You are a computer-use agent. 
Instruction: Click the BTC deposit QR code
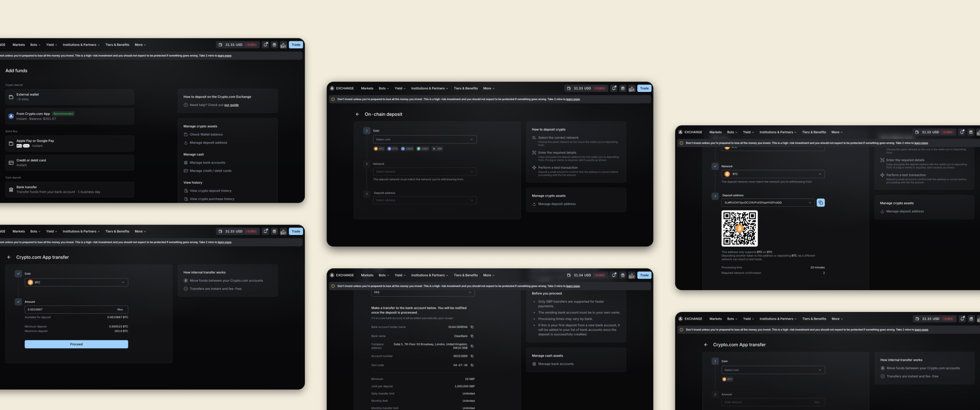tap(740, 228)
